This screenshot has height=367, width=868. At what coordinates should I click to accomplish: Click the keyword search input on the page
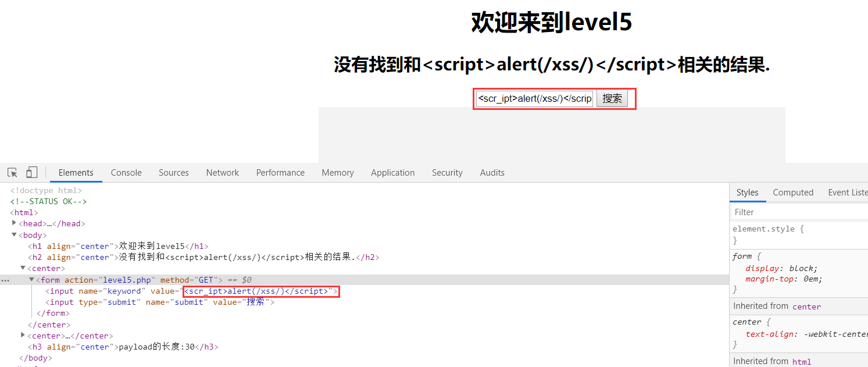[x=534, y=98]
